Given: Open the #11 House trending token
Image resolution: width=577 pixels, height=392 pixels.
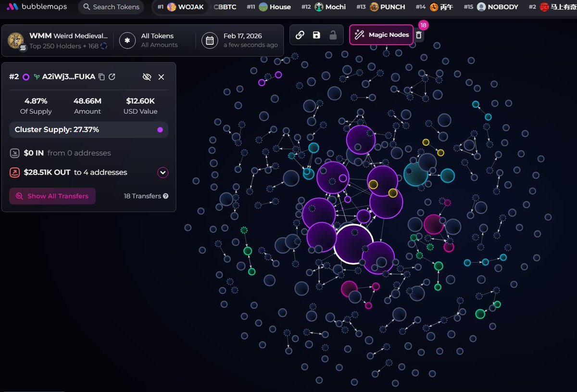Looking at the screenshot, I should coord(268,7).
